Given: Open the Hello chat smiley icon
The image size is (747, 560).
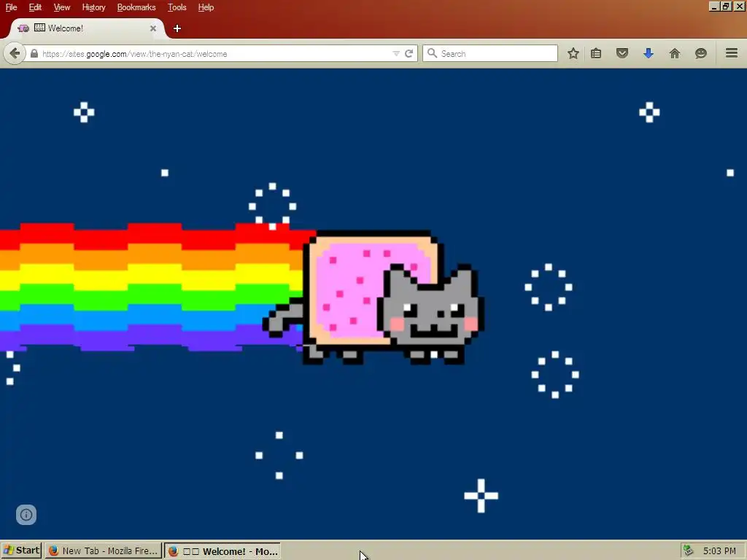Looking at the screenshot, I should coord(701,53).
